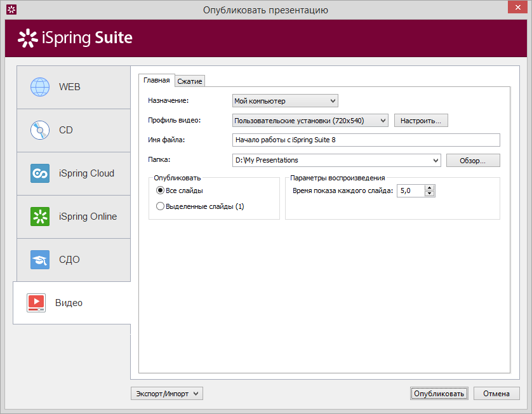
Task: Switch to the Сжатие tab
Action: (190, 81)
